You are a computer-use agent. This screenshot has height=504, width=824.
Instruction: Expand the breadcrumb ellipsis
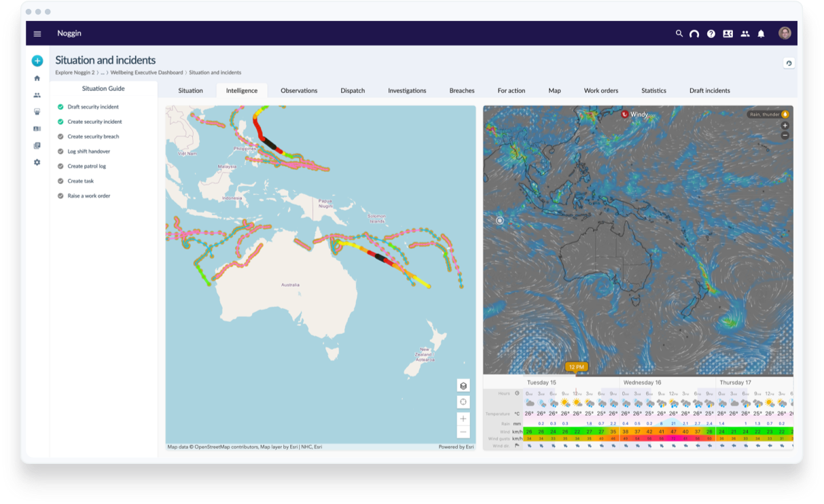(103, 72)
